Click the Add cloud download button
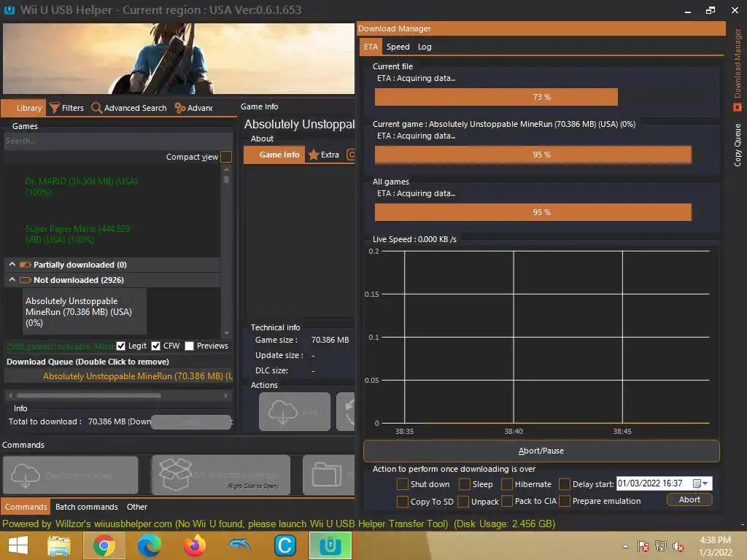 tap(295, 411)
